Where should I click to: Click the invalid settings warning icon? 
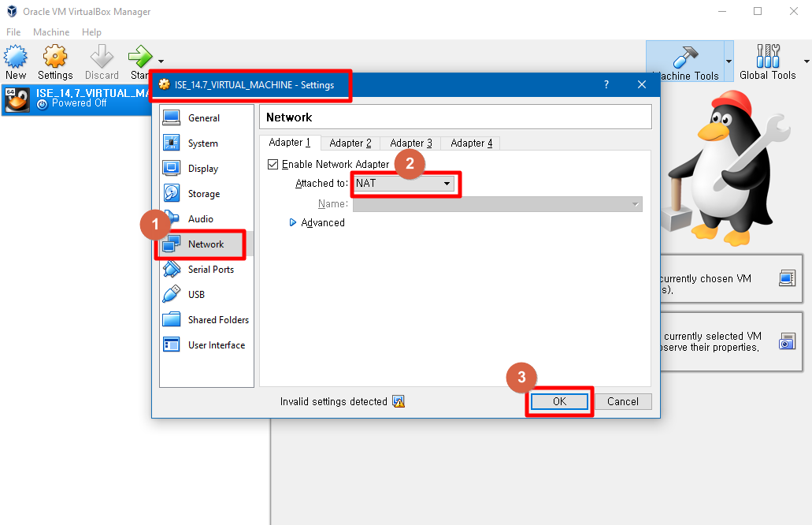point(399,402)
